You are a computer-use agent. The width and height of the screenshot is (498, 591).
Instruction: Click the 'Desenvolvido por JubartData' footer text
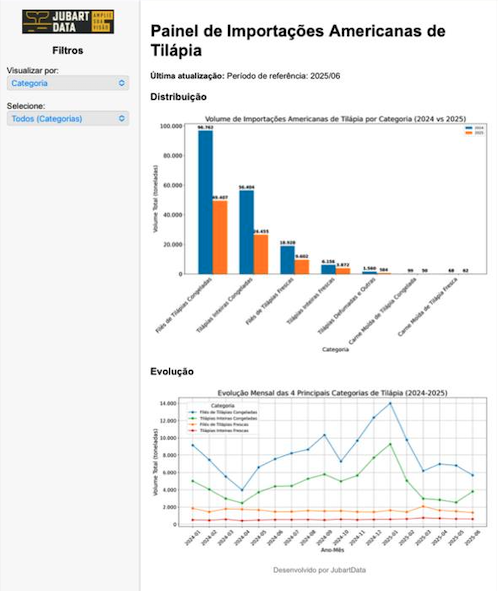319,570
